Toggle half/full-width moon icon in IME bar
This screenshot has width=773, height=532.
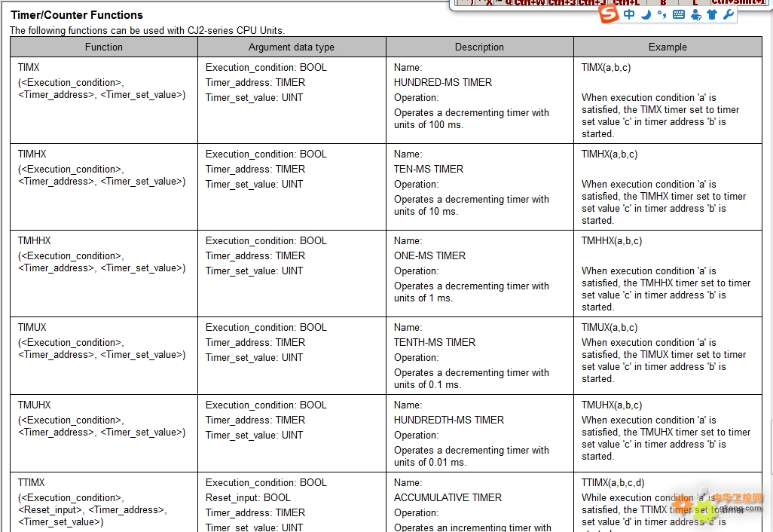pos(646,14)
